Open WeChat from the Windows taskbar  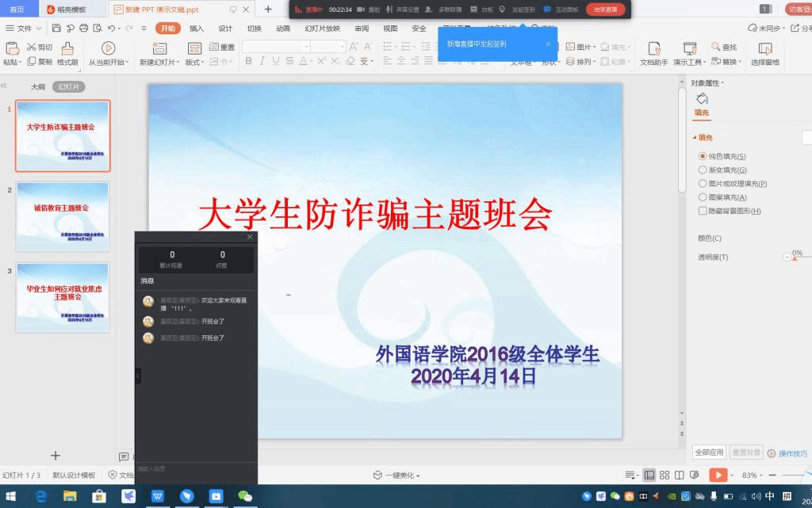246,496
